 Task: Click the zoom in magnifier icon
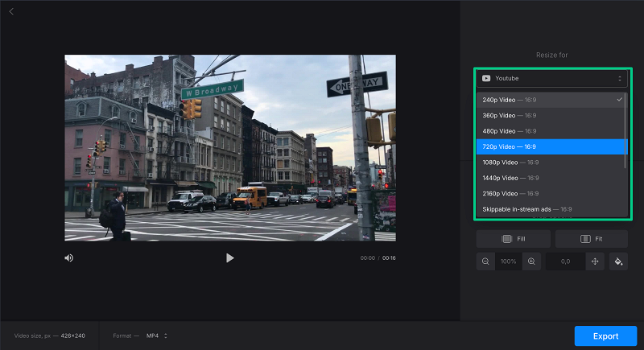[531, 261]
